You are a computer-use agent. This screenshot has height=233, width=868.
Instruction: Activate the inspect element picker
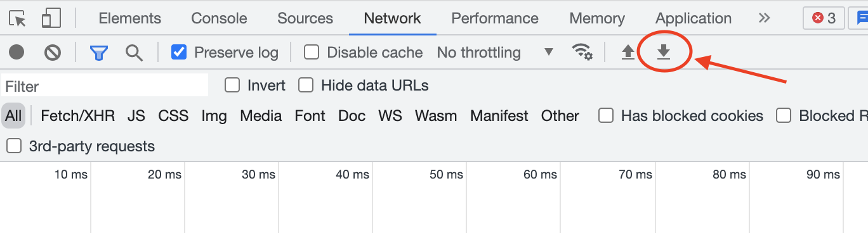[18, 18]
